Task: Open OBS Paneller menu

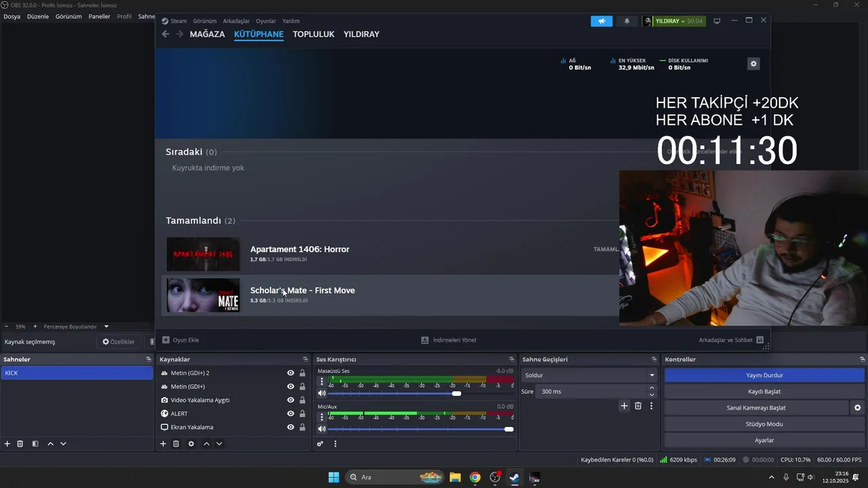Action: tap(99, 16)
